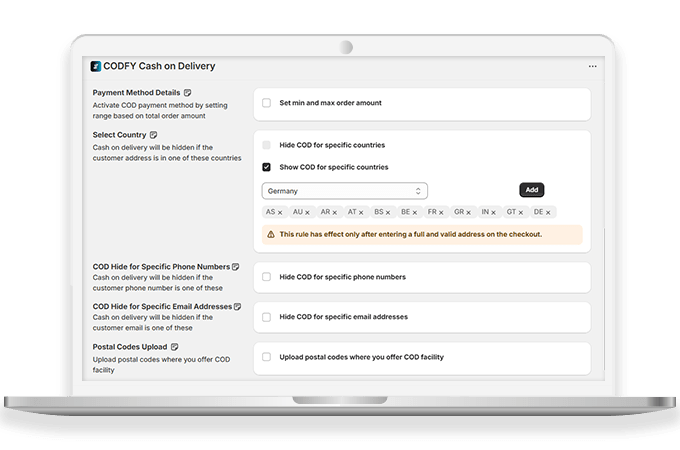This screenshot has width=680, height=450.
Task: Open the three-dot more options menu
Action: pos(592,67)
